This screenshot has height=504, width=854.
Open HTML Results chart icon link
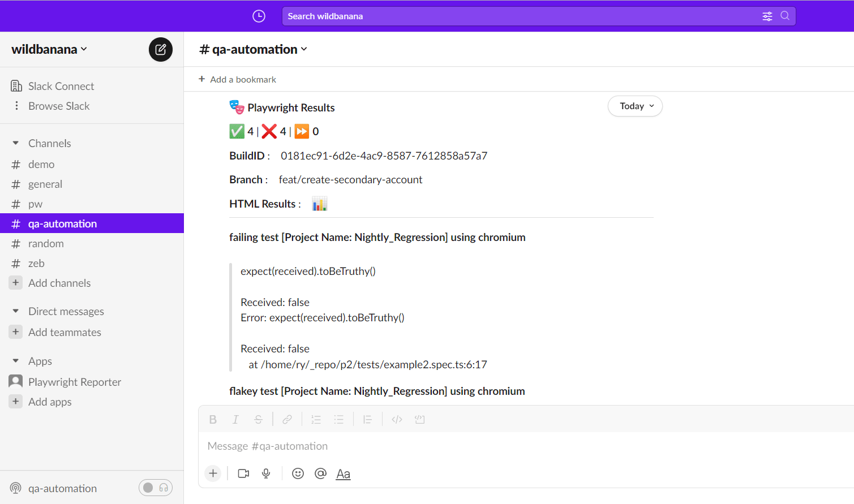(x=320, y=204)
